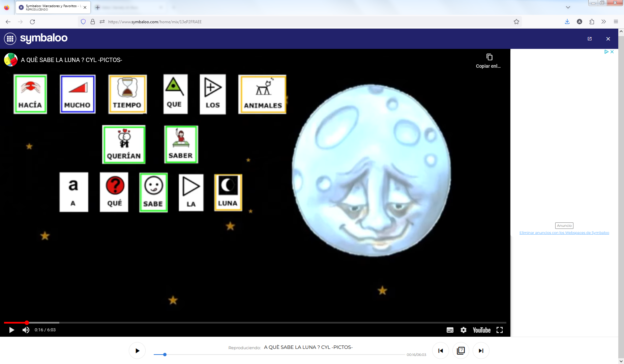Toggle subtitles in the YouTube player

point(449,330)
